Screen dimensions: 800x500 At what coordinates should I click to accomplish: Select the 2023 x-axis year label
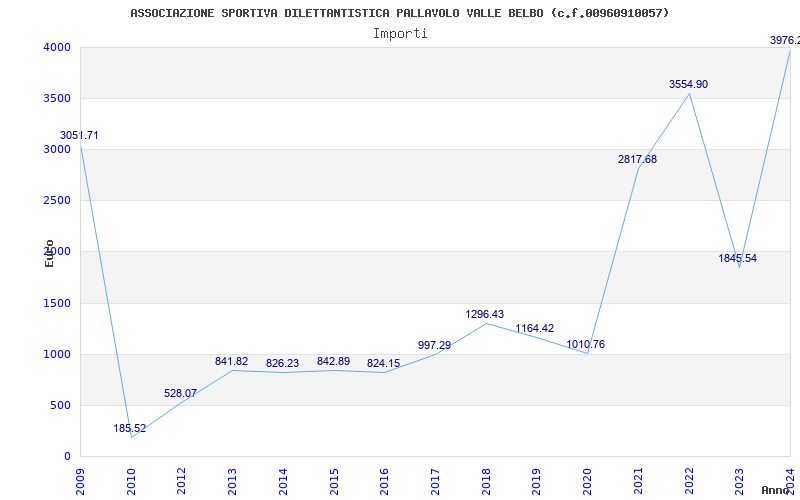click(x=739, y=482)
